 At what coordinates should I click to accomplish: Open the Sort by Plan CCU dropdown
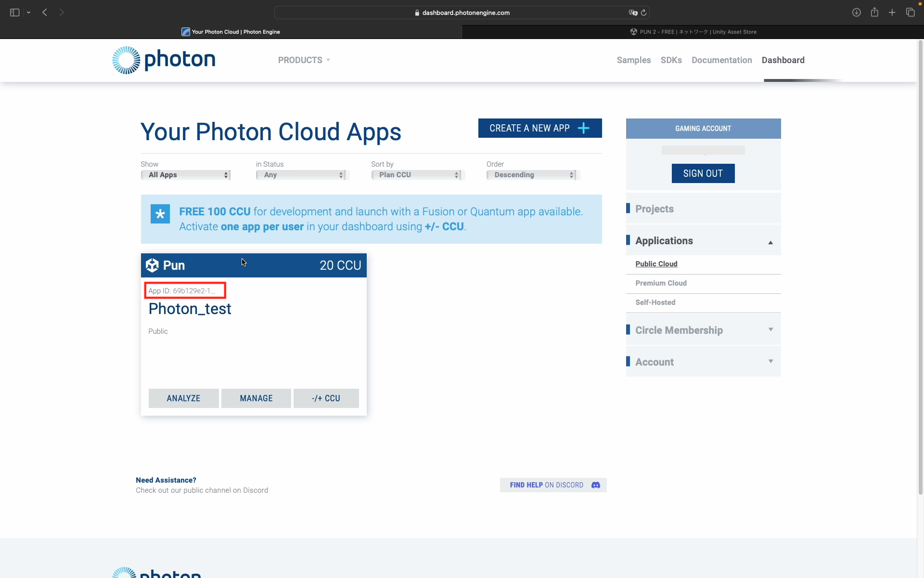pyautogui.click(x=417, y=175)
